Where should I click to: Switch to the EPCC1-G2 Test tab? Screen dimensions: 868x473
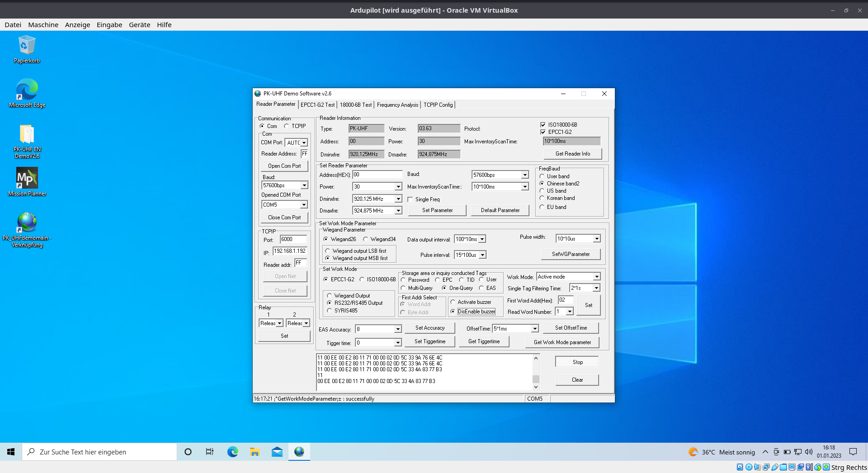317,105
